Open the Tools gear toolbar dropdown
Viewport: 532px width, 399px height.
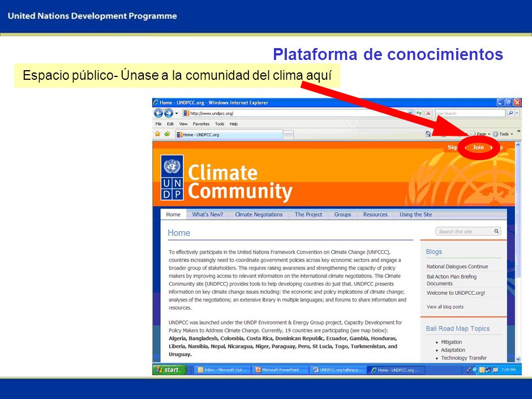coord(503,134)
